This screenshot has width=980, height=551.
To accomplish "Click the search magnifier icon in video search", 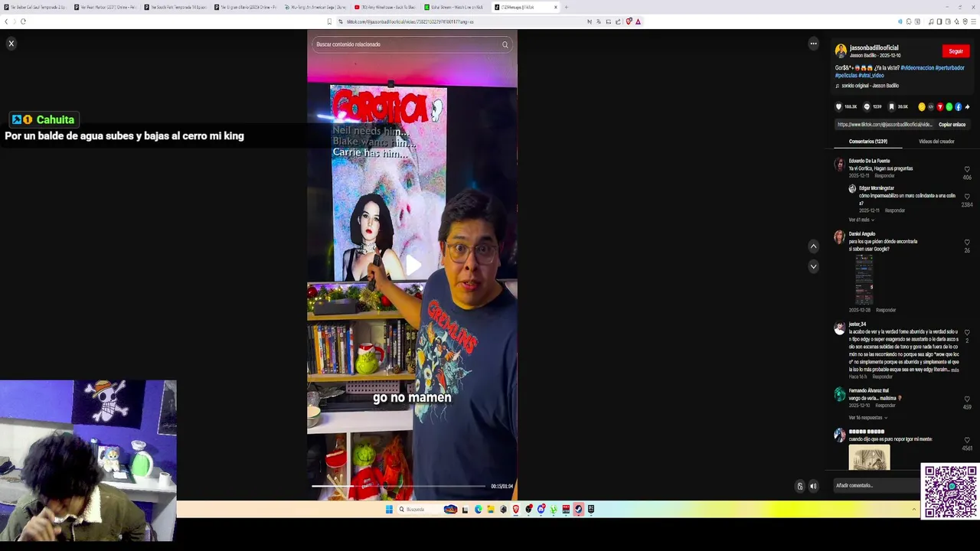I will coord(505,44).
